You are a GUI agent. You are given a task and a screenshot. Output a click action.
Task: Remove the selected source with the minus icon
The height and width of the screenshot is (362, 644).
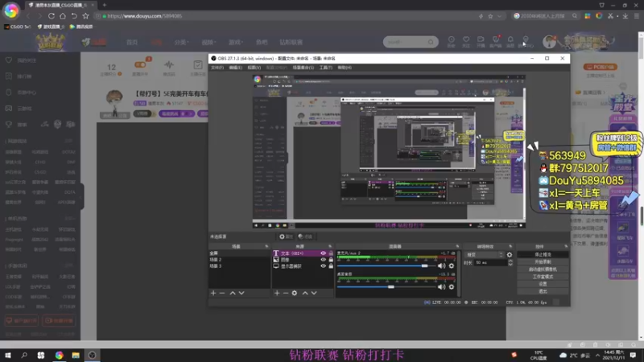(x=286, y=293)
